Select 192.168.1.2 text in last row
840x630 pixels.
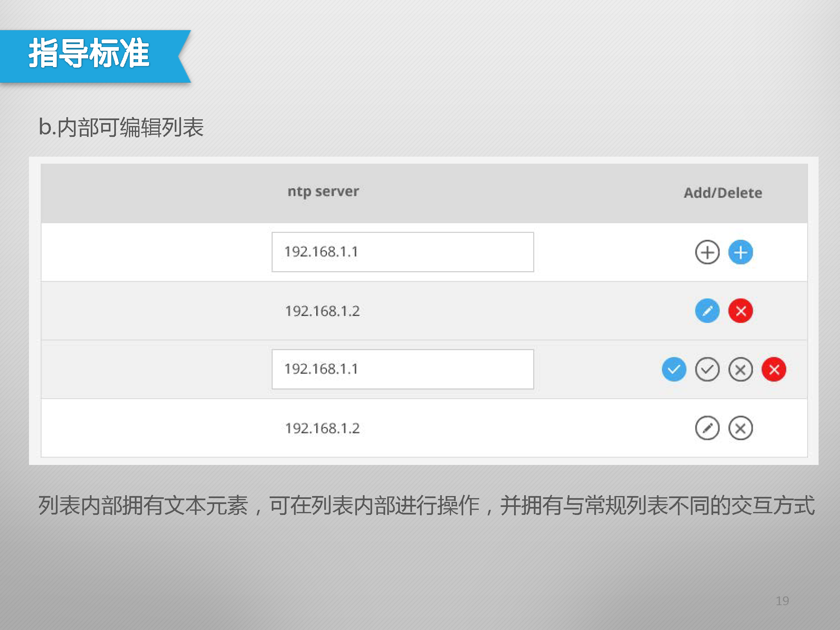[x=322, y=428]
